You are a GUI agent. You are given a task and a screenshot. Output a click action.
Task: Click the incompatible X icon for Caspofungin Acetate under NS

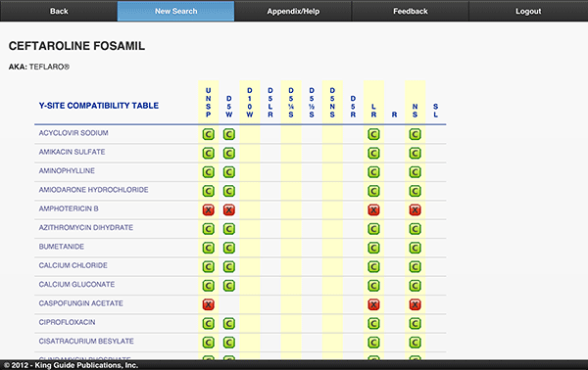pyautogui.click(x=415, y=304)
